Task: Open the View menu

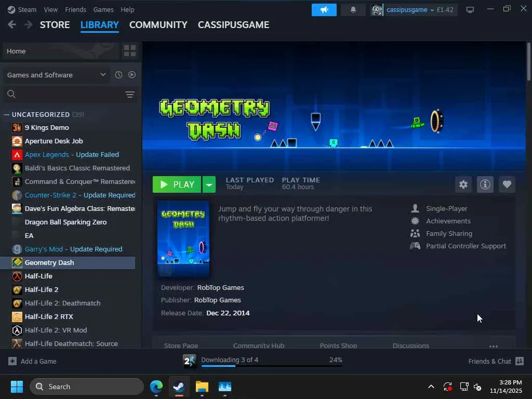Action: click(50, 10)
